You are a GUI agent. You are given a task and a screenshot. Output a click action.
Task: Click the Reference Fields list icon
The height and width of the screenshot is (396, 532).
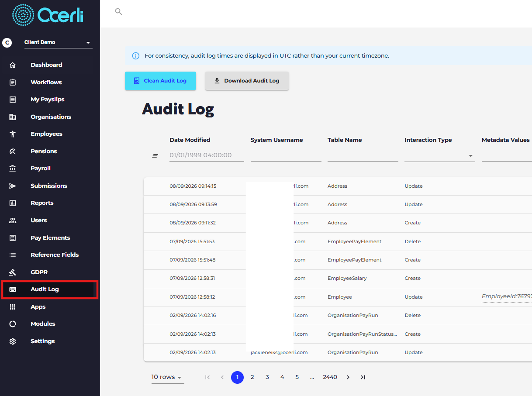click(13, 255)
